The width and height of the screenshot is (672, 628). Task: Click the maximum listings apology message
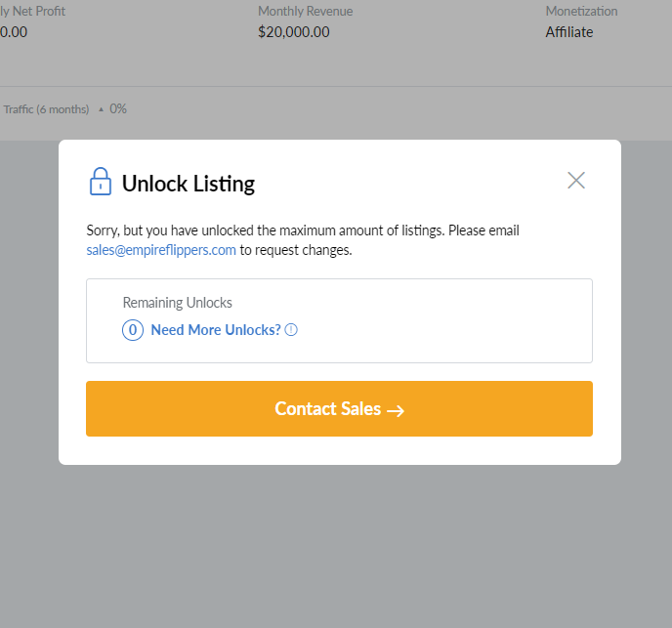coord(303,240)
